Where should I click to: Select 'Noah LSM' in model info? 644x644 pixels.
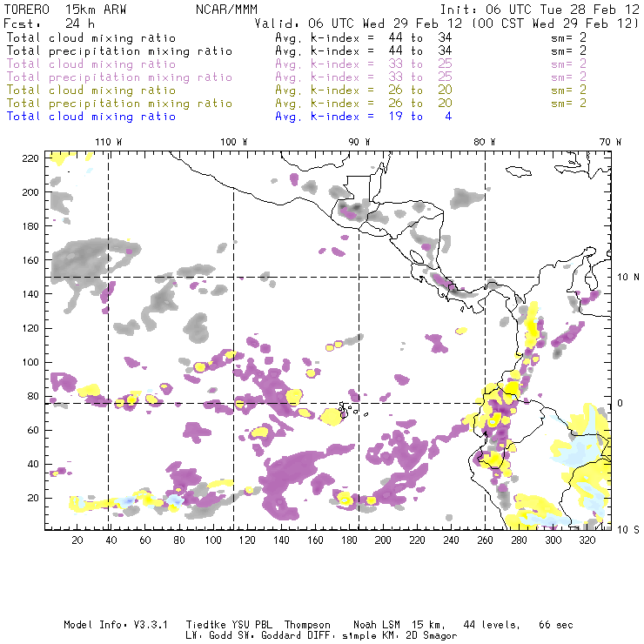click(x=377, y=625)
